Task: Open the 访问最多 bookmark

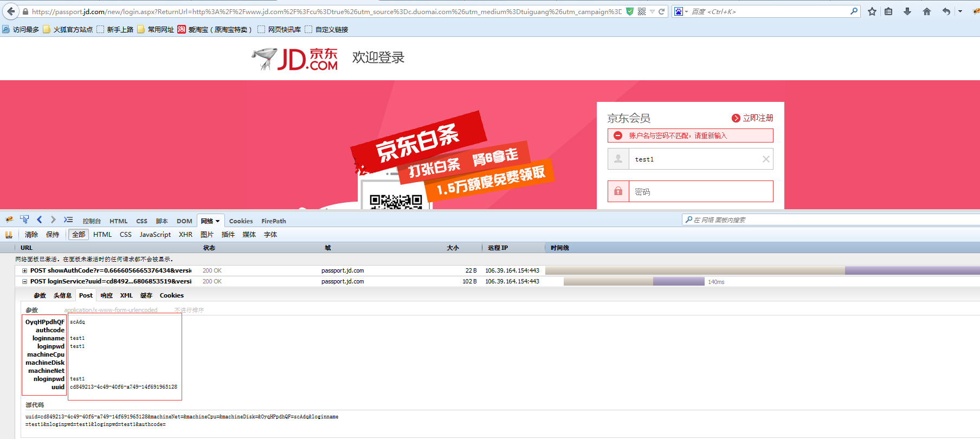Action: click(x=21, y=29)
